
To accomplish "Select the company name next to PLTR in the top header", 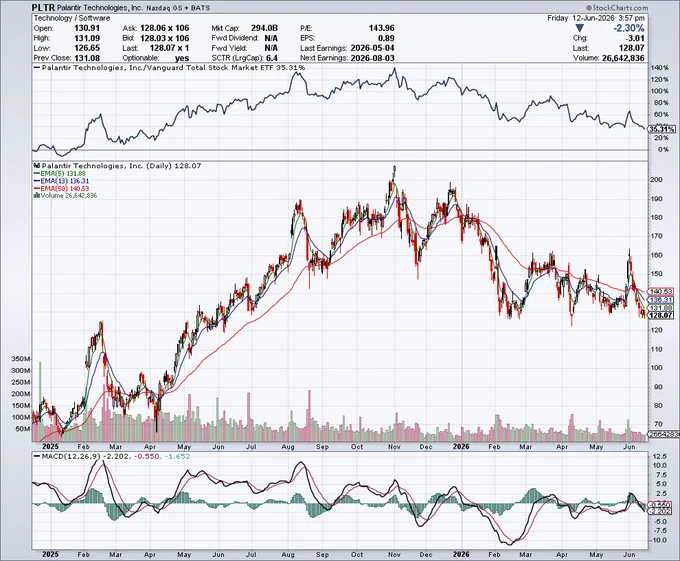I will click(100, 8).
